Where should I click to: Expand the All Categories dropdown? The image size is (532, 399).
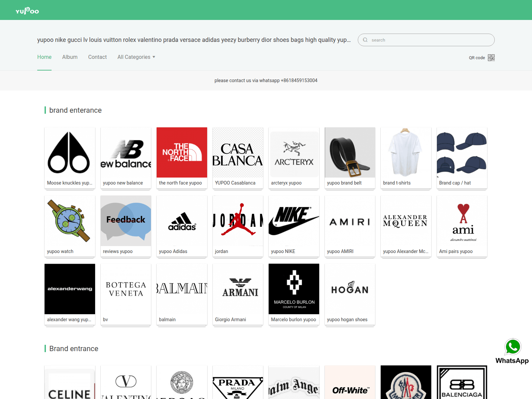pyautogui.click(x=136, y=57)
